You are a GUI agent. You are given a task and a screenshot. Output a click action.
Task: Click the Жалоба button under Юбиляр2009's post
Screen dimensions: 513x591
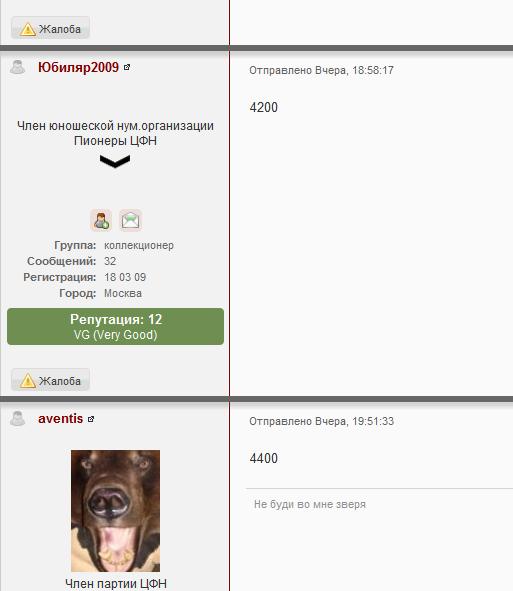click(50, 380)
